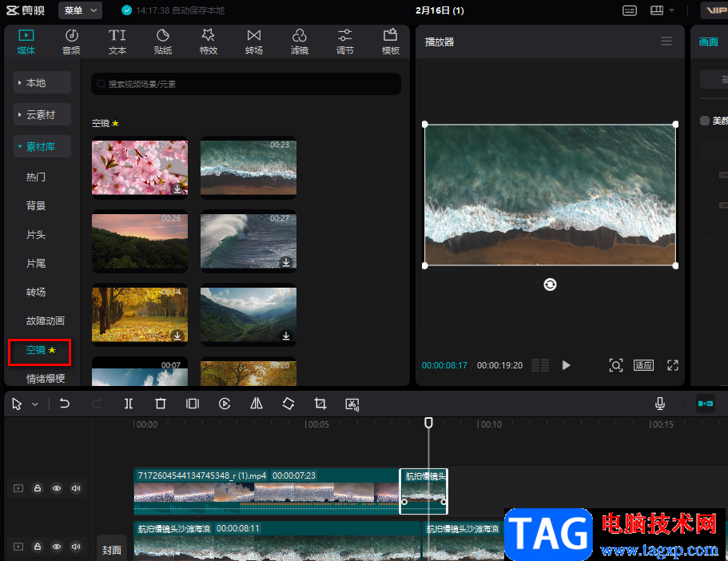Switch to the 音频 tab

pos(71,42)
